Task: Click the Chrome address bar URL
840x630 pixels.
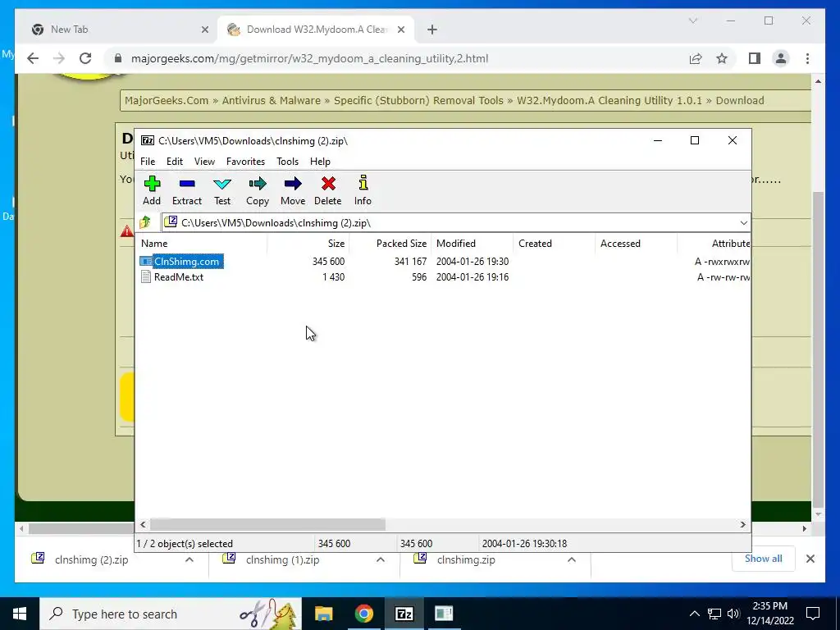Action: click(x=309, y=58)
